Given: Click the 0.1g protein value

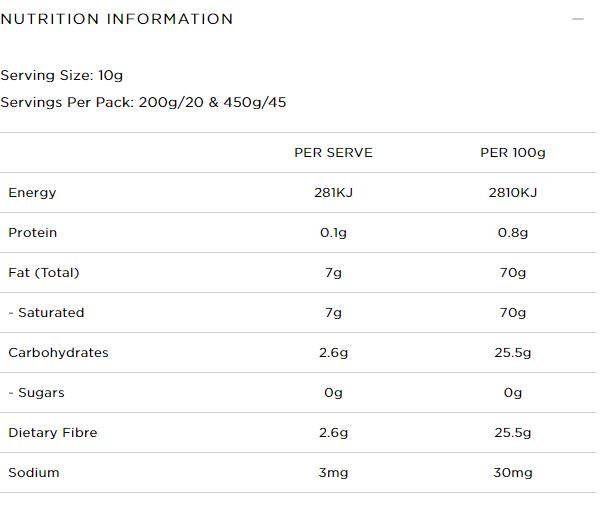Looking at the screenshot, I should [x=333, y=233].
